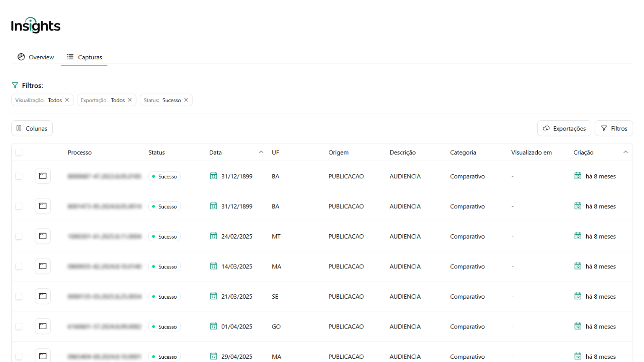Click the Insights logo
Screen dimensions: 644x362
(x=36, y=25)
